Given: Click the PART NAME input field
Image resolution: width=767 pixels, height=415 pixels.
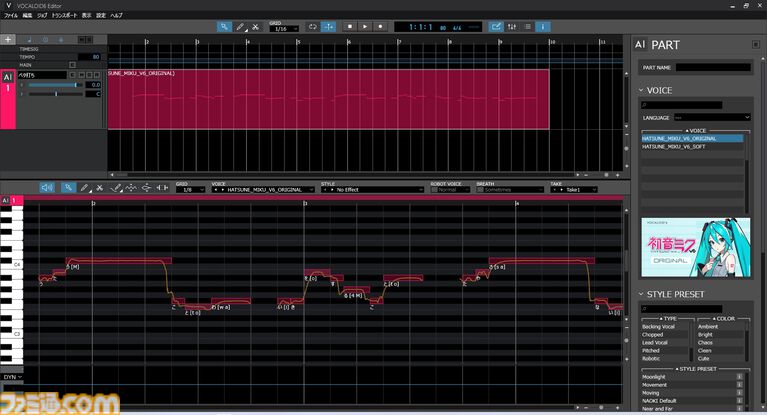Looking at the screenshot, I should pos(713,68).
